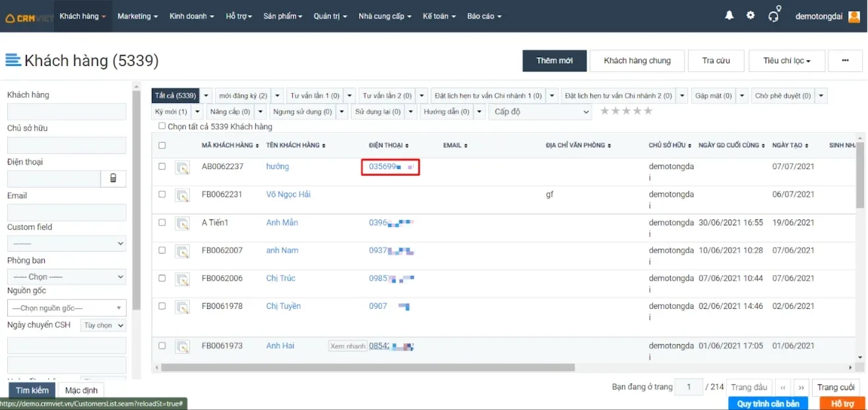Click the user avatar icon
The height and width of the screenshot is (410, 868).
tap(854, 16)
